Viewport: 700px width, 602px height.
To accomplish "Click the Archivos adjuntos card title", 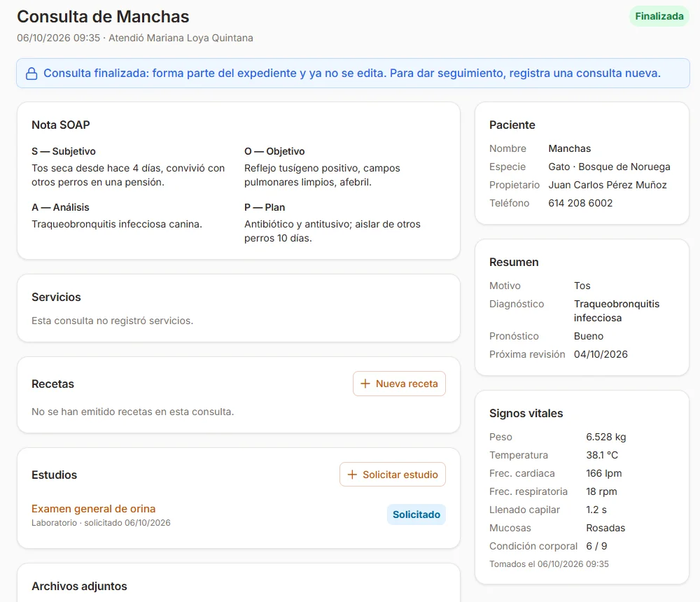I will pyautogui.click(x=79, y=587).
